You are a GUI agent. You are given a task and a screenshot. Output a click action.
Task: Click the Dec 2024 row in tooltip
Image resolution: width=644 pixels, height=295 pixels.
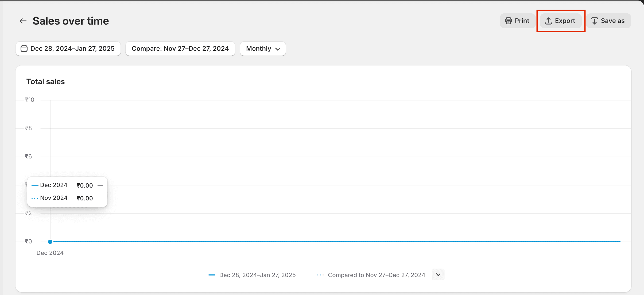click(x=54, y=185)
